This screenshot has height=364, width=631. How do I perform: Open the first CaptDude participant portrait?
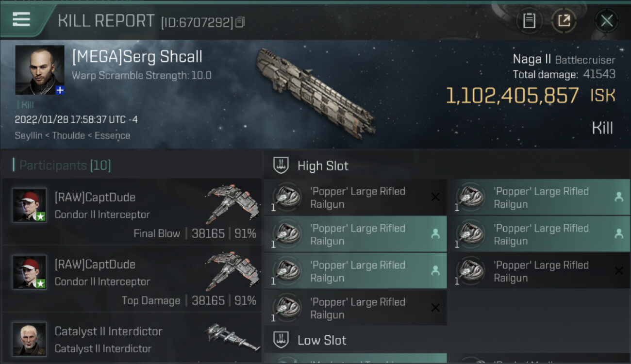pos(29,205)
